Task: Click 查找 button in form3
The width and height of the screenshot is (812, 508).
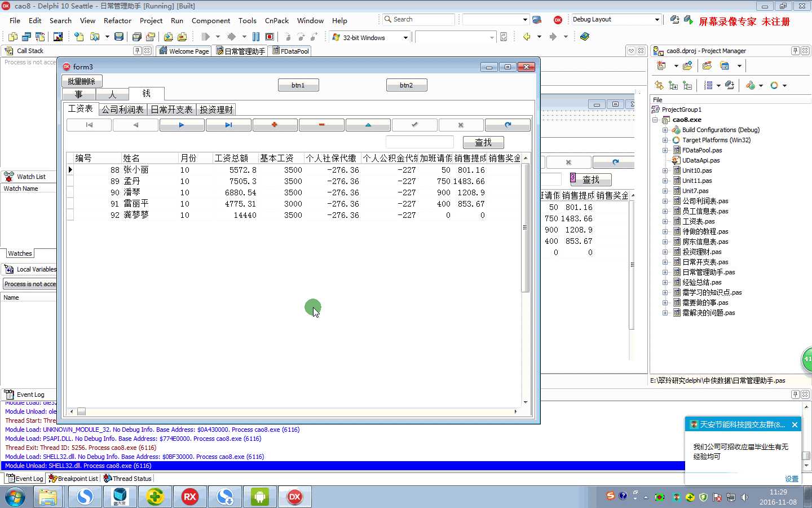Action: pyautogui.click(x=483, y=142)
